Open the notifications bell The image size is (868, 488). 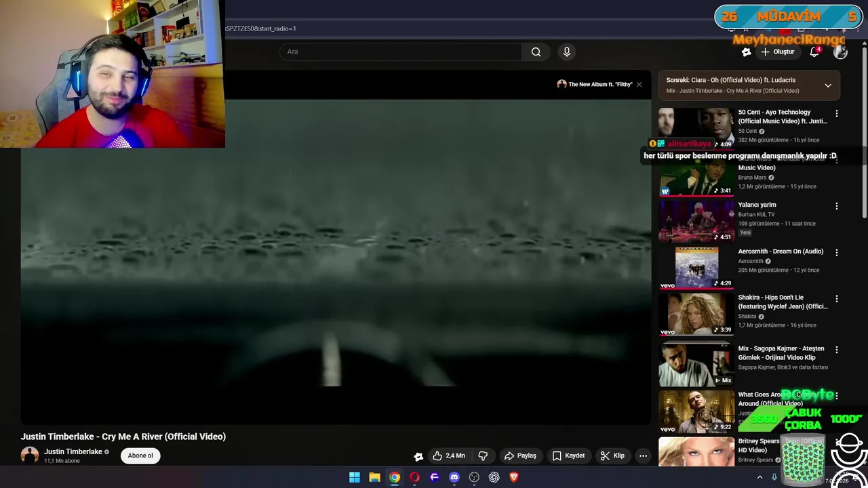(814, 52)
